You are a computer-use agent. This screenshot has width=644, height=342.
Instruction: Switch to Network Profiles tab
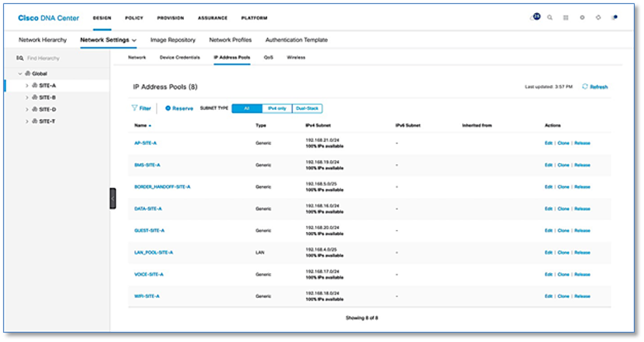tap(231, 40)
